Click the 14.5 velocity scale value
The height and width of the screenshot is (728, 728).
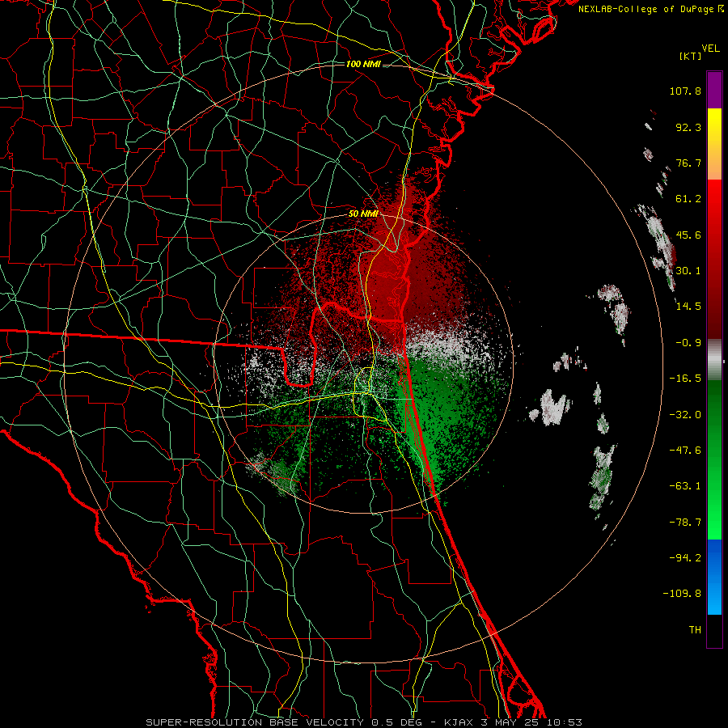click(688, 307)
